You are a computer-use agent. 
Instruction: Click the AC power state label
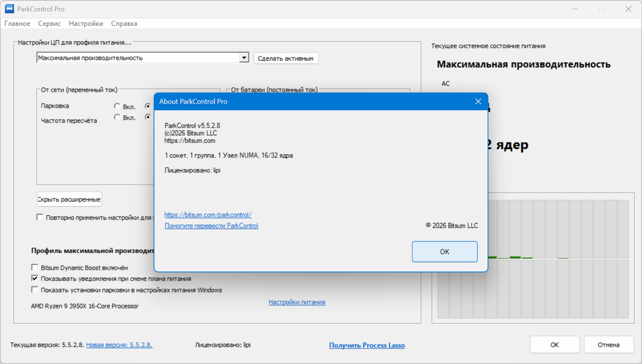tap(446, 84)
